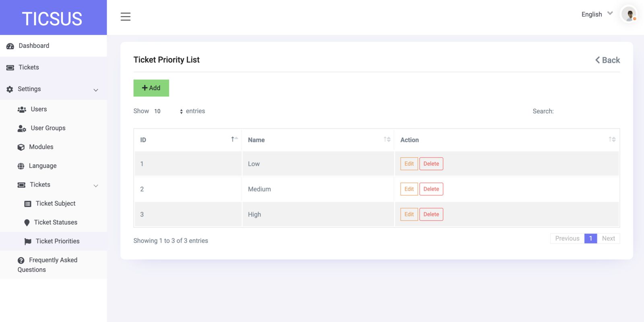Delete the High priority row
644x322 pixels.
pyautogui.click(x=431, y=215)
